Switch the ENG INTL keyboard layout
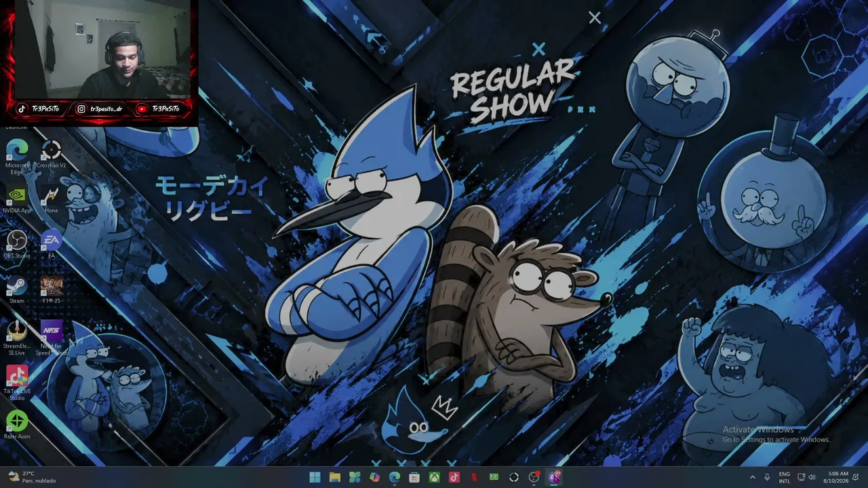868x488 pixels. pos(785,477)
